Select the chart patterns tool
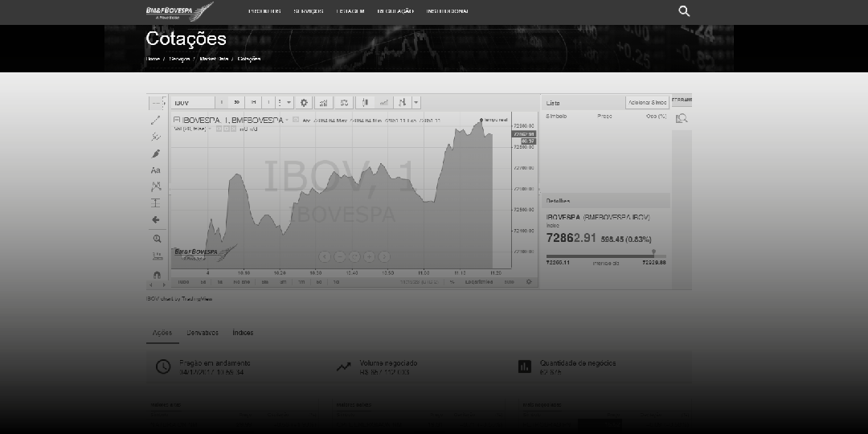868x434 pixels. point(156,186)
